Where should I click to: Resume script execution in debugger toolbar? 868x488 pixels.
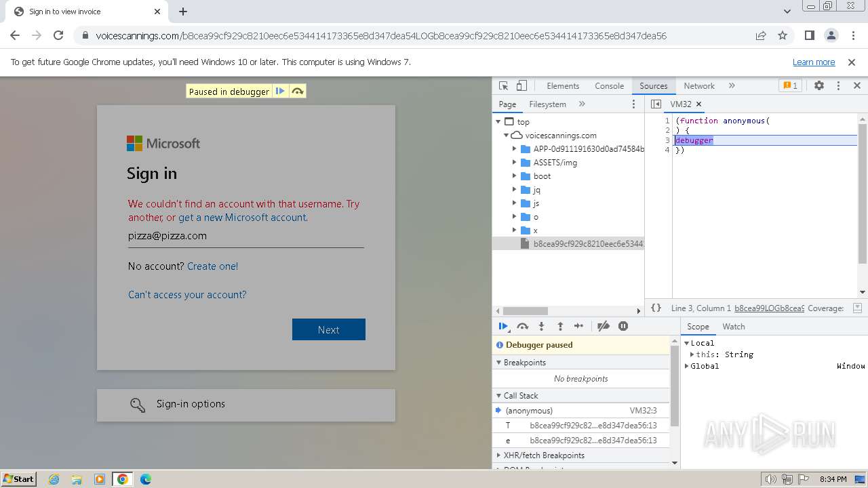coord(503,326)
